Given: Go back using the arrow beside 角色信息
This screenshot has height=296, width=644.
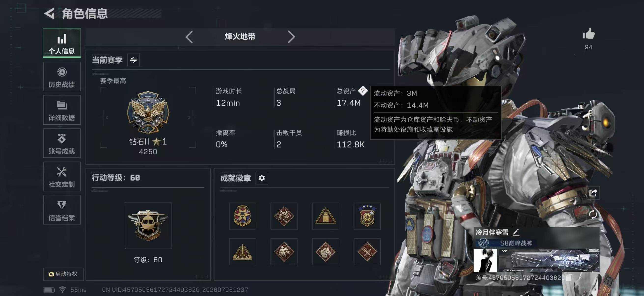Looking at the screenshot, I should 49,13.
